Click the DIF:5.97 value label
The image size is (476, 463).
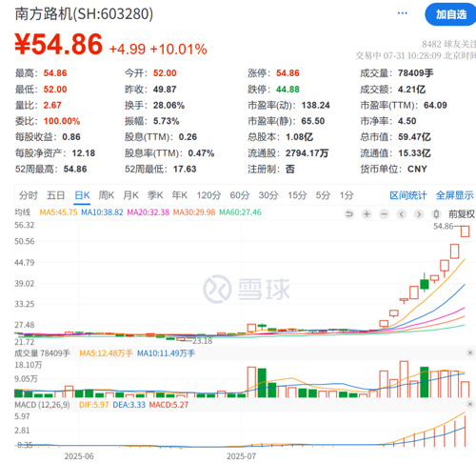tap(93, 405)
